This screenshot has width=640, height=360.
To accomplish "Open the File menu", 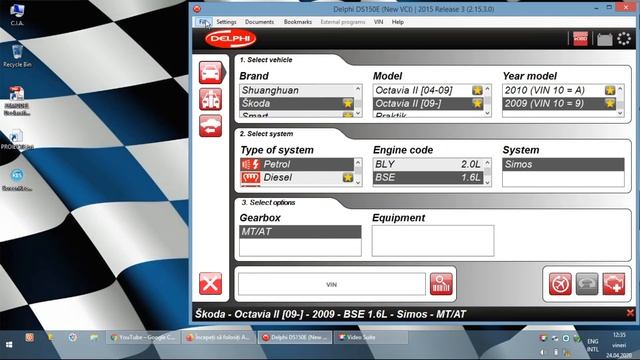I will point(203,22).
